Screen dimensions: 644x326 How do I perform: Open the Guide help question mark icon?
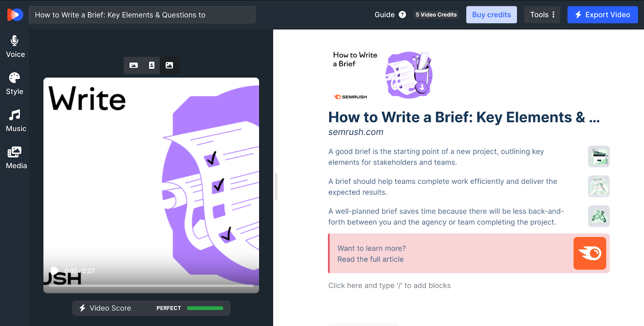402,15
